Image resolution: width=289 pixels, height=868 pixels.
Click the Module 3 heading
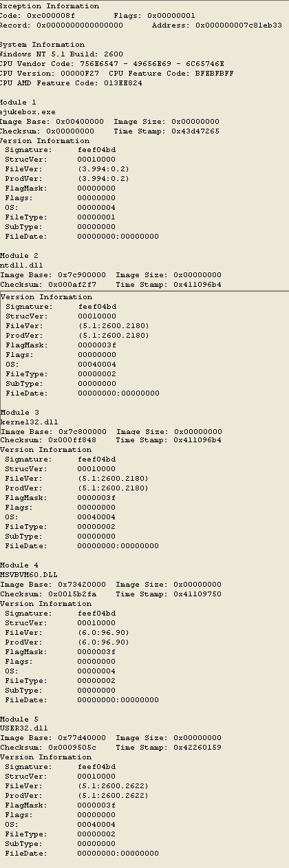pyautogui.click(x=19, y=412)
